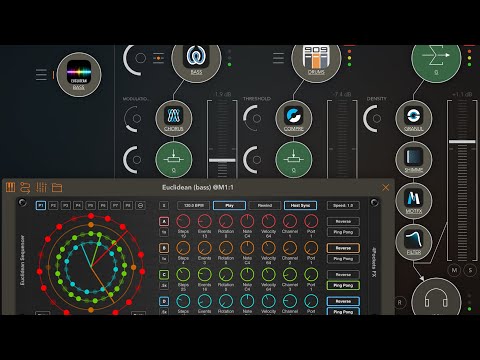The height and width of the screenshot is (360, 480).
Task: Open the blue-loop BASS synth node
Action: tap(196, 58)
